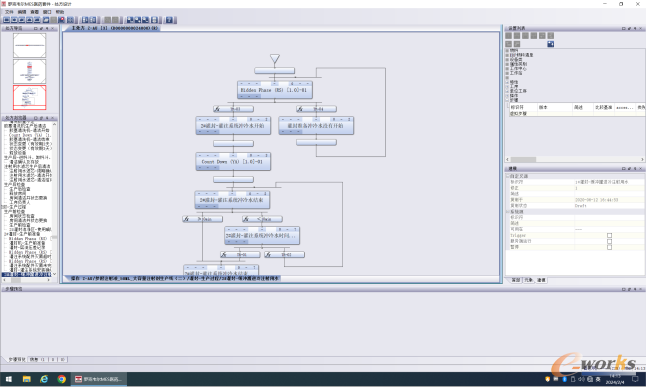
Task: Tick the middle checkbox below Trigger
Action: 609,241
